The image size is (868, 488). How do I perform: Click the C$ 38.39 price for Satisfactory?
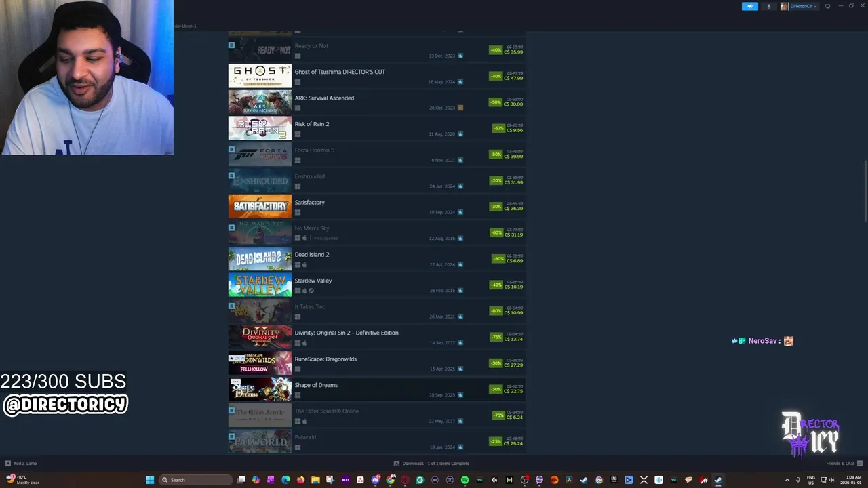pyautogui.click(x=513, y=209)
